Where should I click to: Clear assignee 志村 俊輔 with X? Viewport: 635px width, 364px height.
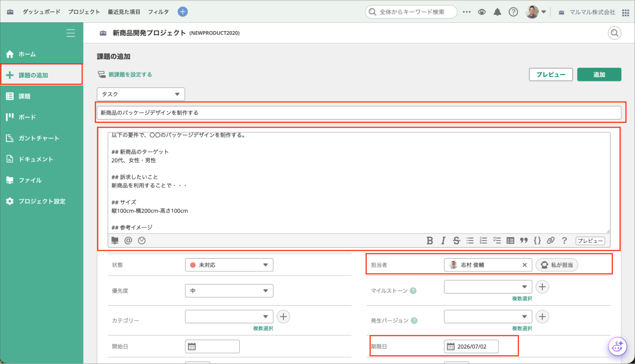pos(524,265)
